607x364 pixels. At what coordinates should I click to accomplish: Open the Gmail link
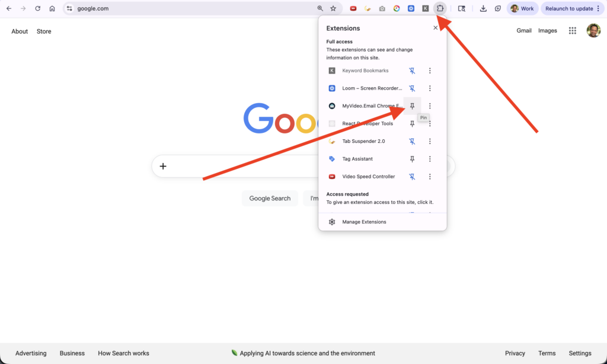point(524,31)
